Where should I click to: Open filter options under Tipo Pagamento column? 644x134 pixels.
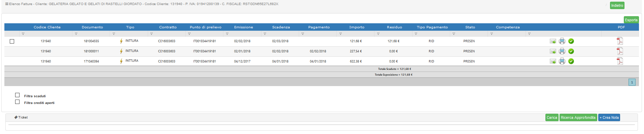416,34
